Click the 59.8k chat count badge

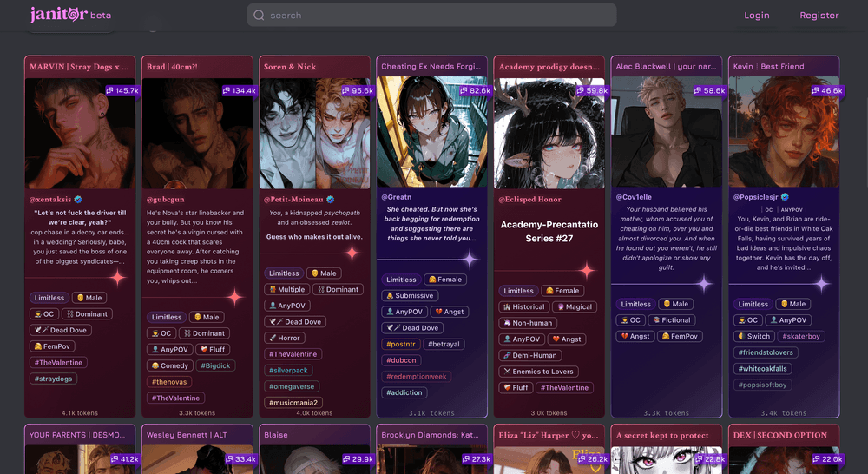pyautogui.click(x=592, y=90)
